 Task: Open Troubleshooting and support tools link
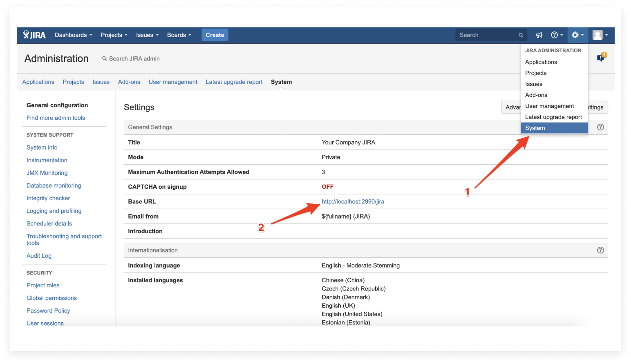64,239
